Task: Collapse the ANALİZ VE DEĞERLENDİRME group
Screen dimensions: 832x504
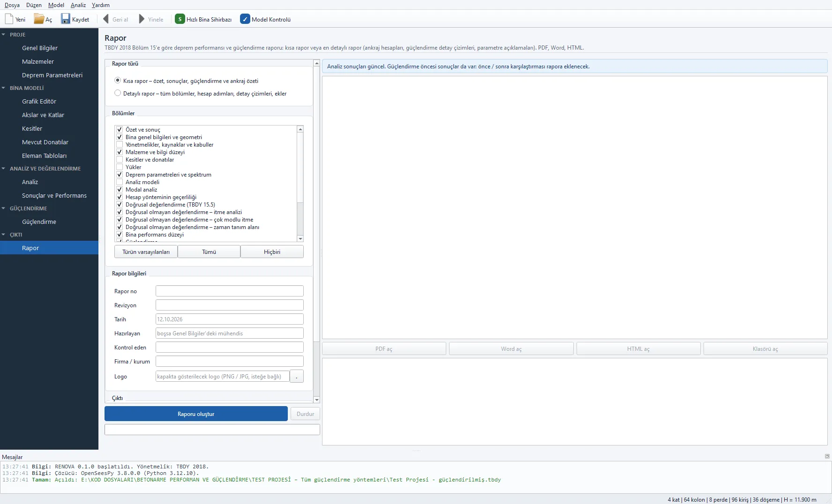Action: (4, 169)
